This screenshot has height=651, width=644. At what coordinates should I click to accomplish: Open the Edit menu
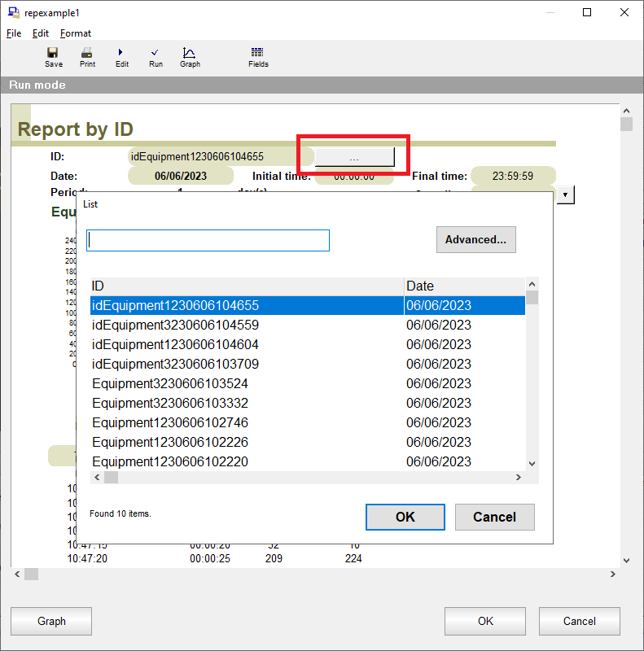41,33
